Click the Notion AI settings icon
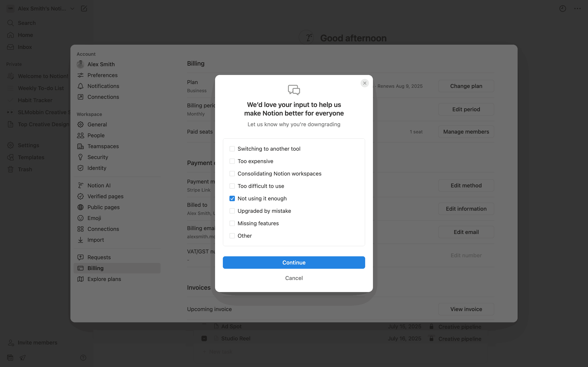 [80, 185]
